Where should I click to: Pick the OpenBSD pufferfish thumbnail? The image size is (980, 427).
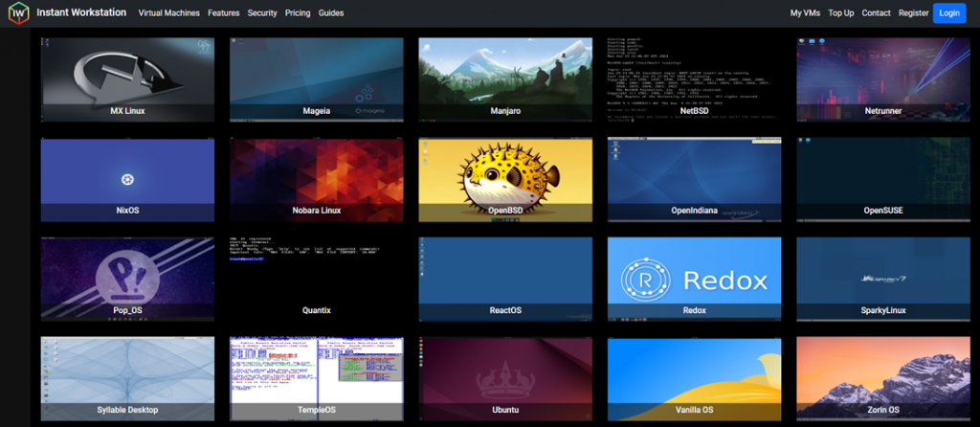coord(505,180)
